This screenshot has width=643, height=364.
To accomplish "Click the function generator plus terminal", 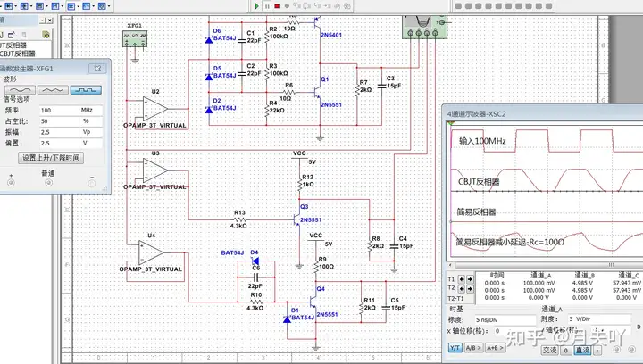I will coord(11,183).
